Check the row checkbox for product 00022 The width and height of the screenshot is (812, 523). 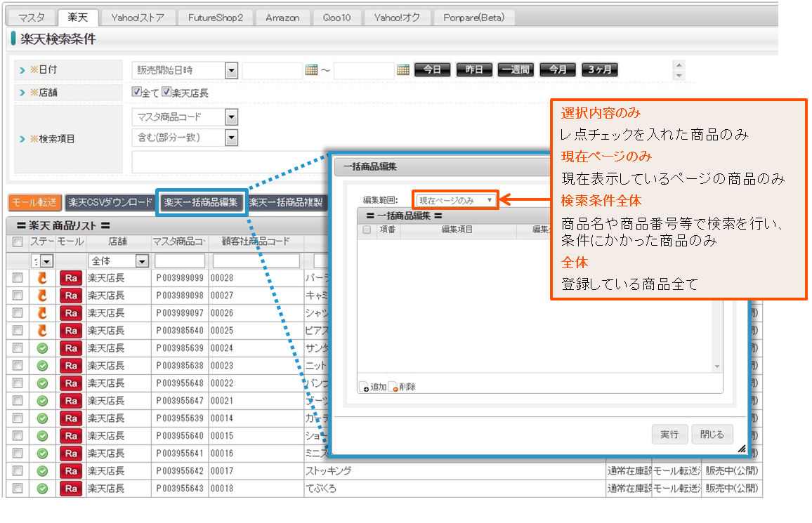(18, 383)
